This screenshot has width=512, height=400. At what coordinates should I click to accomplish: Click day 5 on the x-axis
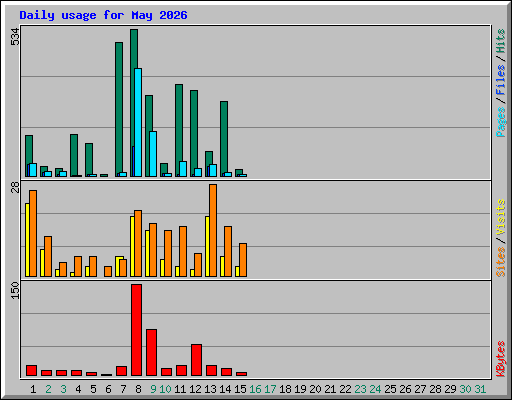pos(93,389)
